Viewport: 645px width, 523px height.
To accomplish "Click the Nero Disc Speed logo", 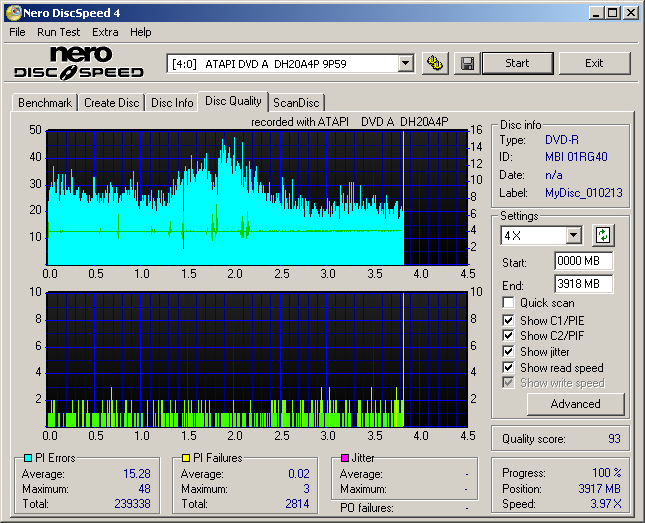I will pyautogui.click(x=79, y=63).
